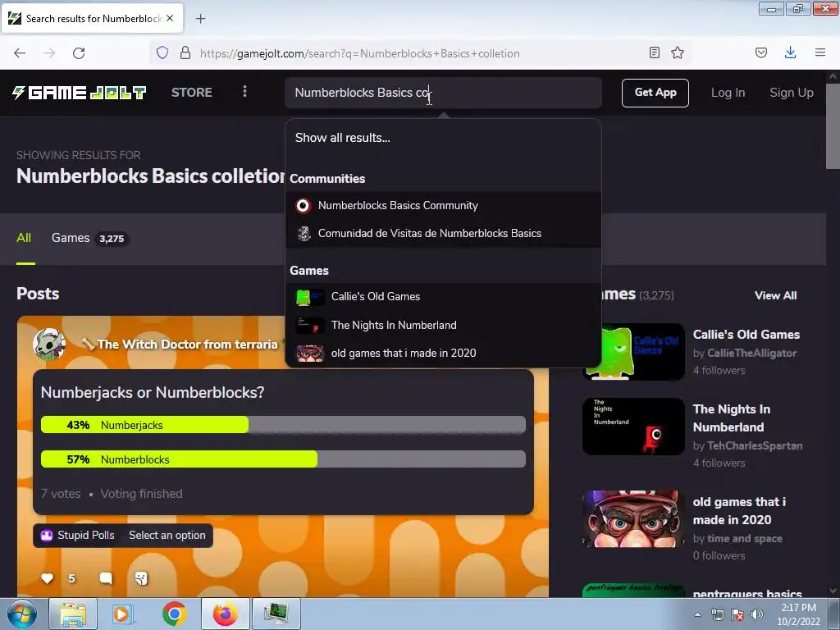This screenshot has height=630, width=840.
Task: Click the site security padlock icon
Action: (185, 52)
